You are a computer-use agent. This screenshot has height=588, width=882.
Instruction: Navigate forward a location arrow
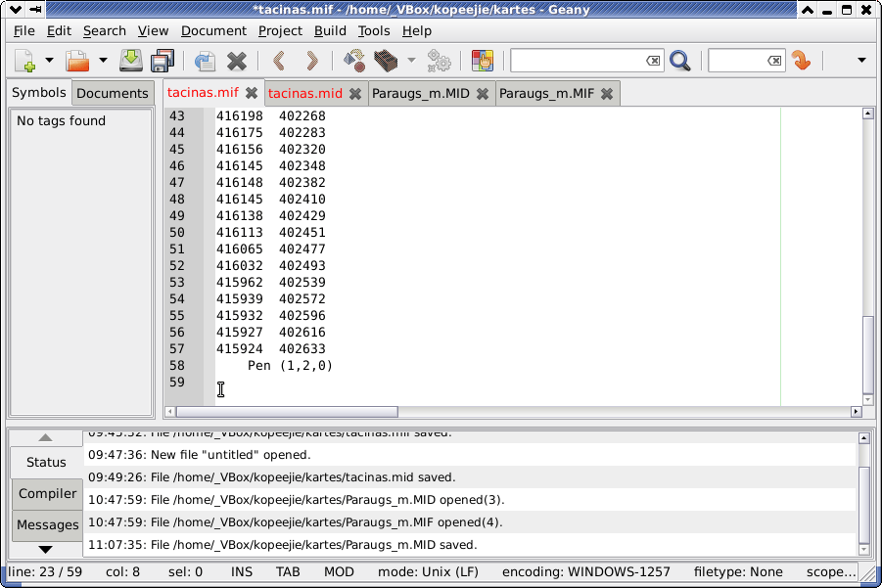tap(311, 60)
